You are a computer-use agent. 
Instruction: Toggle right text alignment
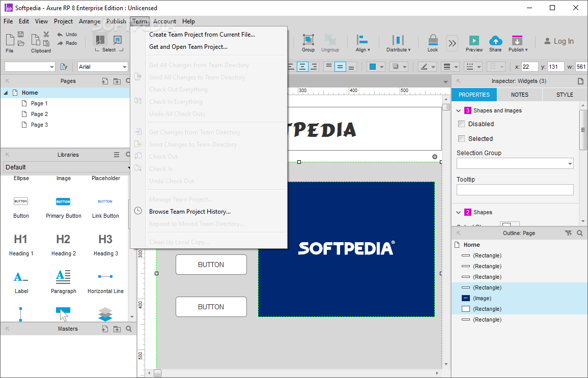click(x=314, y=67)
